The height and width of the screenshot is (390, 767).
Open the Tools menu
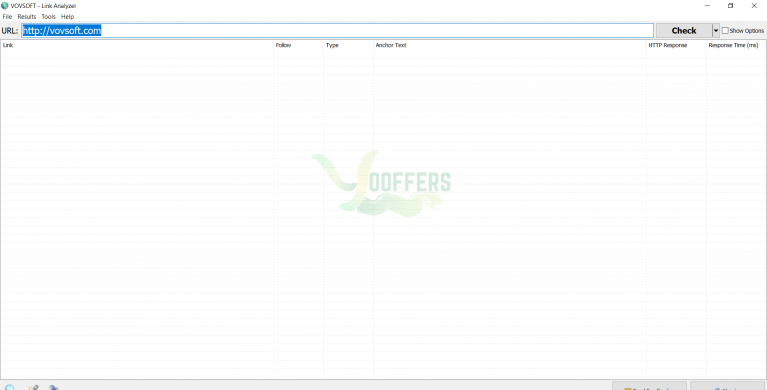[x=48, y=17]
